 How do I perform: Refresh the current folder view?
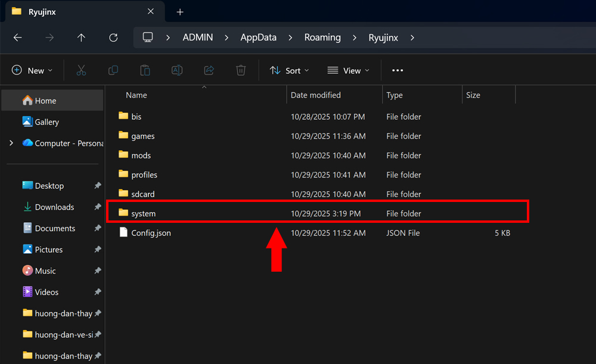point(113,38)
